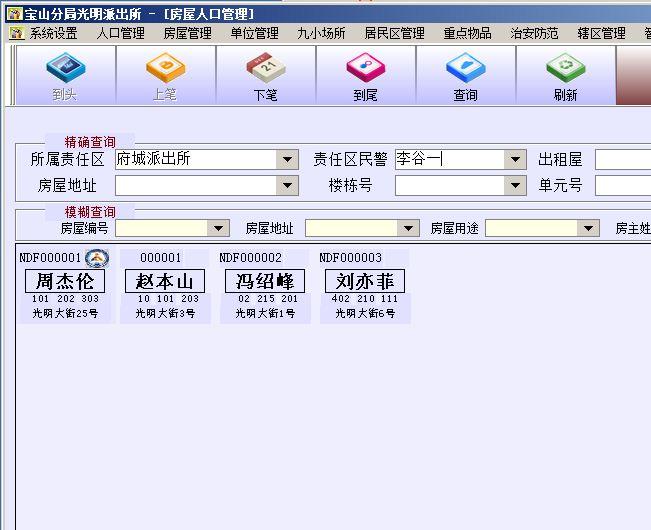Click the 到尾 (go to last) toolbar icon

click(x=366, y=67)
